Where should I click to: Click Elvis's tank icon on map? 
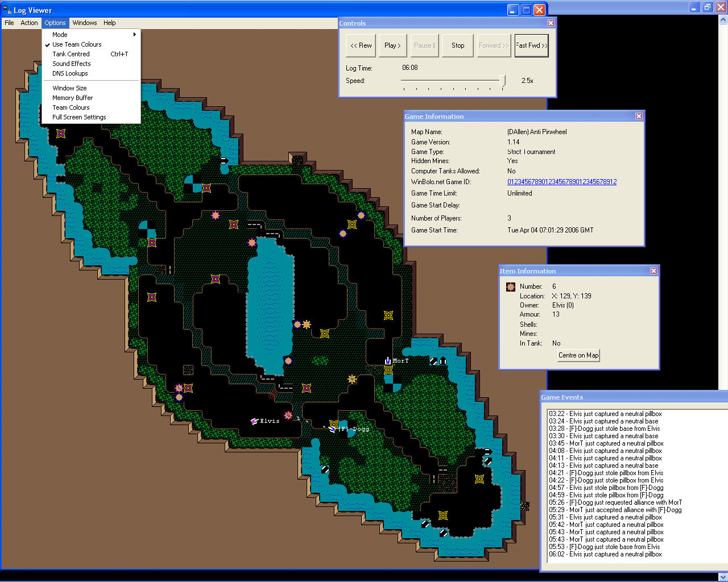click(x=255, y=421)
